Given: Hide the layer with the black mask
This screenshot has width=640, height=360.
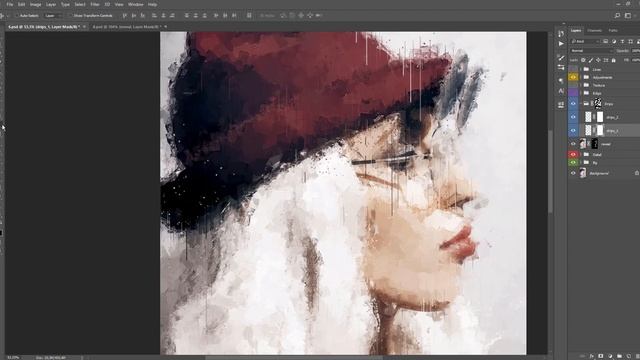Looking at the screenshot, I should click(573, 144).
